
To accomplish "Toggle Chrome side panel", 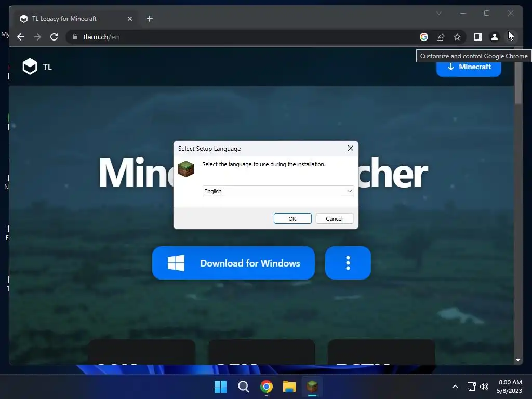I will (478, 37).
